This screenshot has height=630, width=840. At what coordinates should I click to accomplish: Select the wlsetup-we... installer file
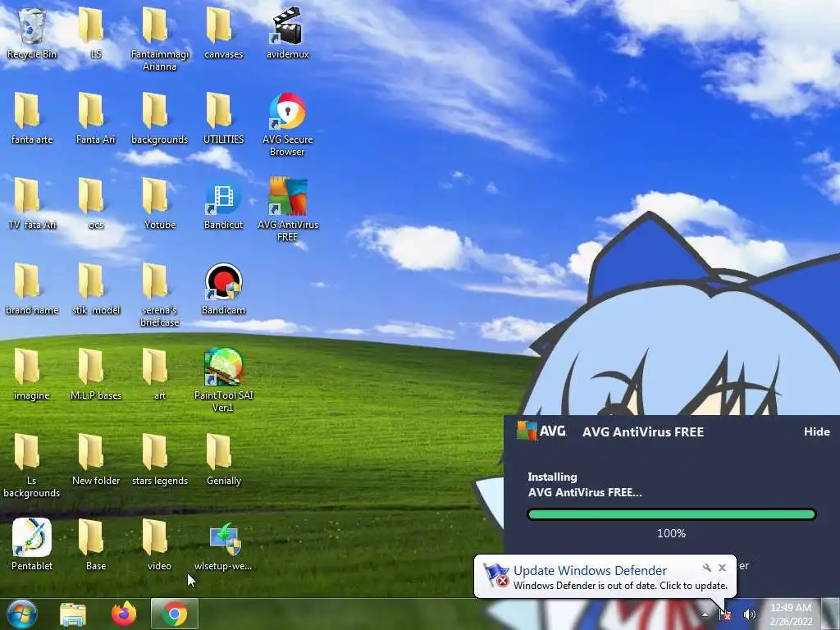pyautogui.click(x=223, y=545)
